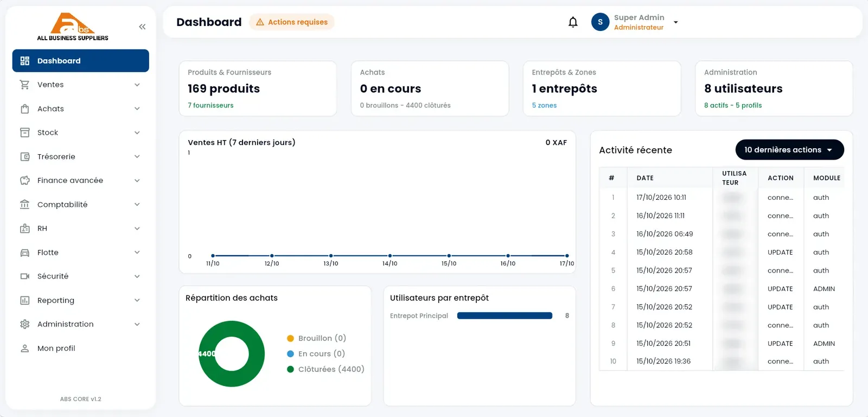This screenshot has height=417, width=868.
Task: Click the Administration gear icon
Action: (x=24, y=324)
